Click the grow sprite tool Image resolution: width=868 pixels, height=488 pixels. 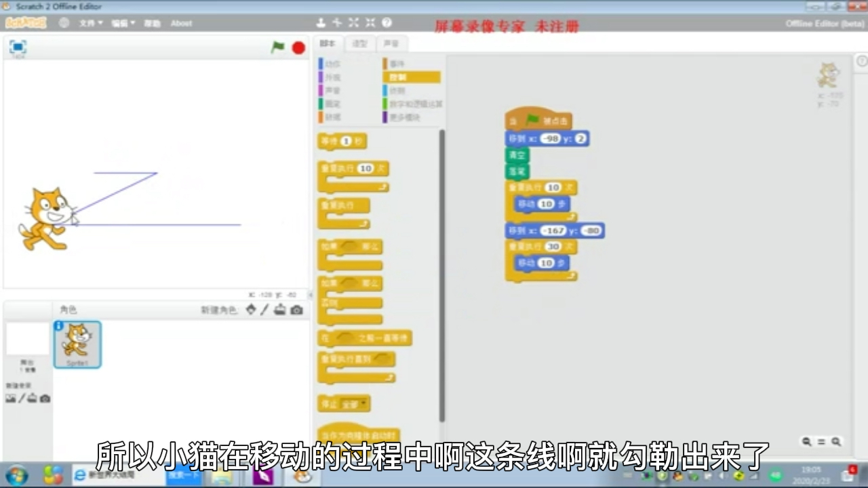pos(353,22)
